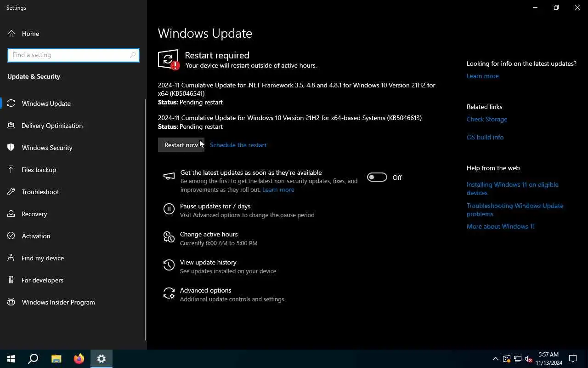Open Windows Update page in sidebar
588x368 pixels.
point(73,103)
